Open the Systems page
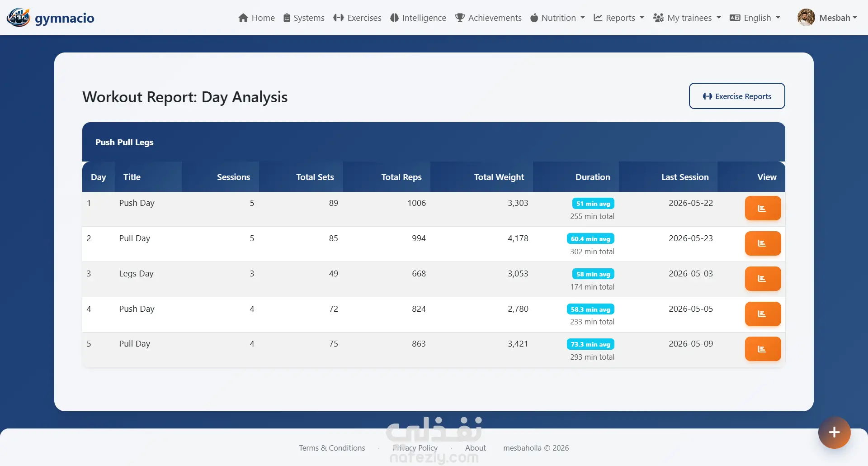Screen dimensions: 868x466 (304, 18)
